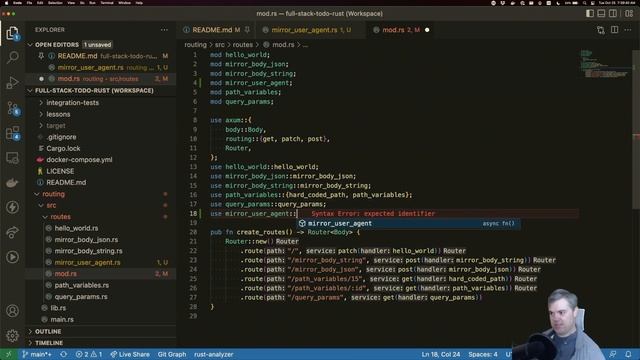Toggle primary side bar visibility
This screenshot has height=360, width=640.
[x=590, y=13]
